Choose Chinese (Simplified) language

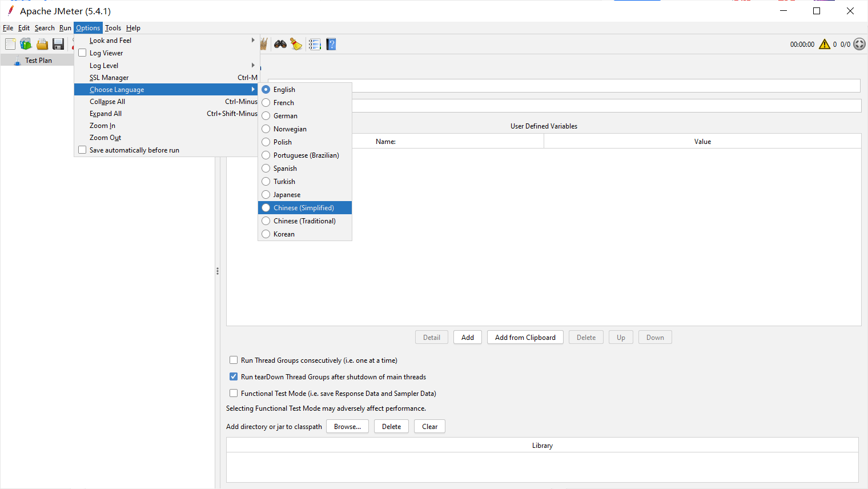click(x=305, y=208)
